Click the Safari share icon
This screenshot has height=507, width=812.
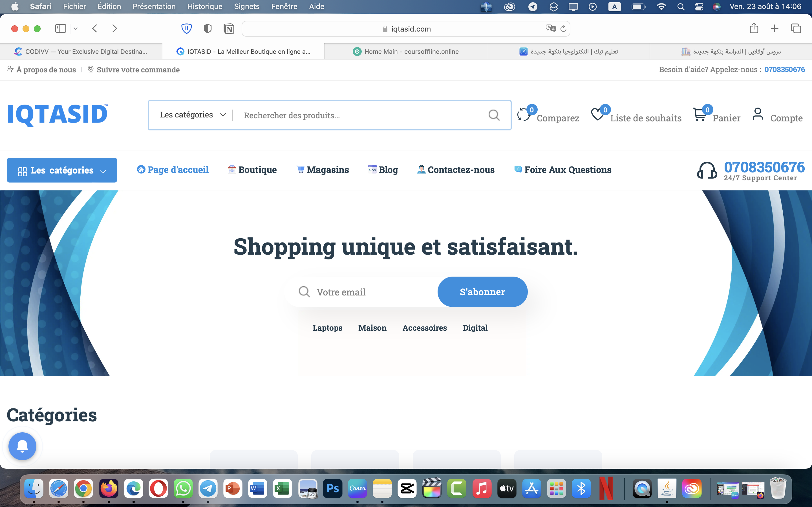[754, 28]
